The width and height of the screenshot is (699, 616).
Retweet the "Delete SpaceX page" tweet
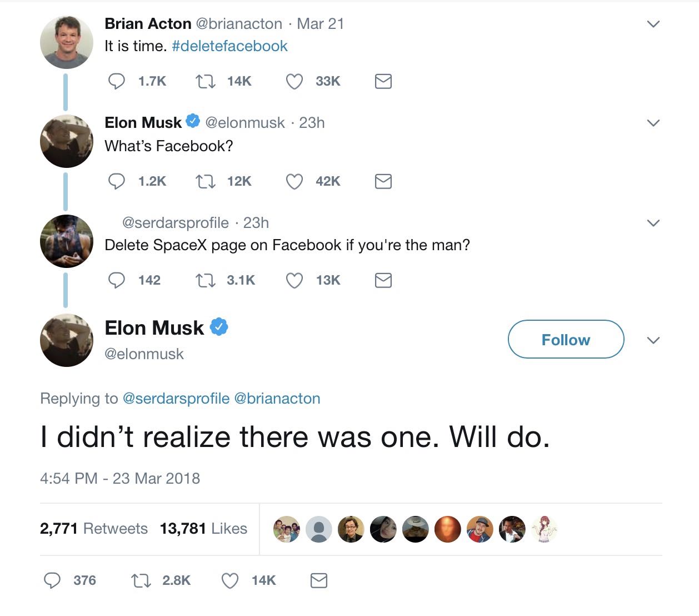pos(206,280)
